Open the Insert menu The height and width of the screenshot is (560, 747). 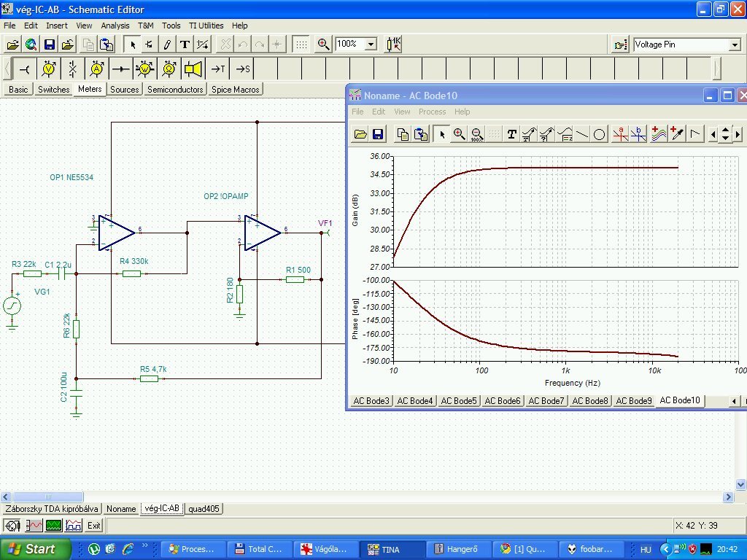pyautogui.click(x=57, y=26)
